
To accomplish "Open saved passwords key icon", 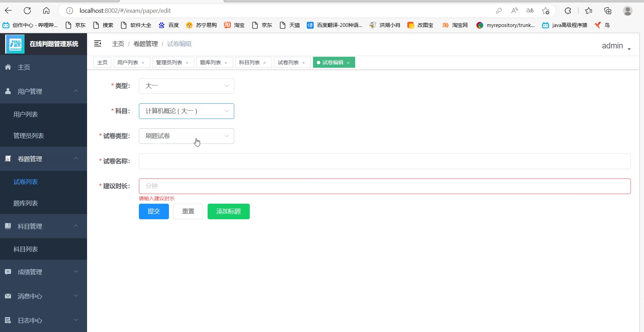I will pyautogui.click(x=499, y=11).
